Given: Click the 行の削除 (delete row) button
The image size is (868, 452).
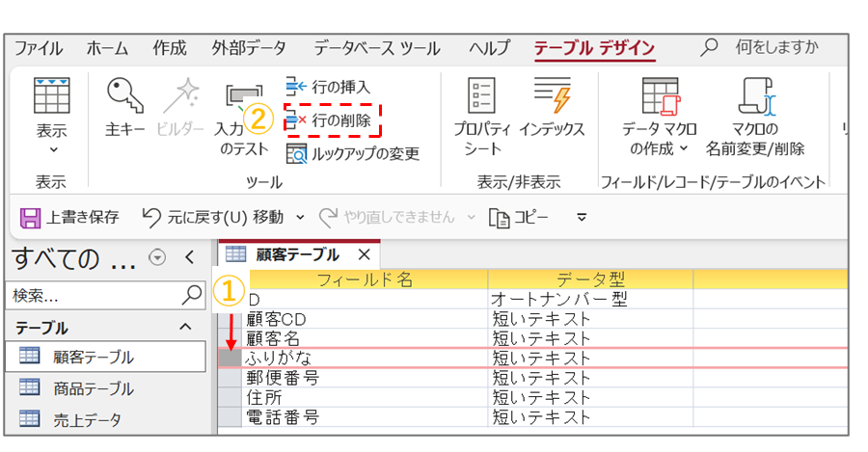Looking at the screenshot, I should point(334,120).
